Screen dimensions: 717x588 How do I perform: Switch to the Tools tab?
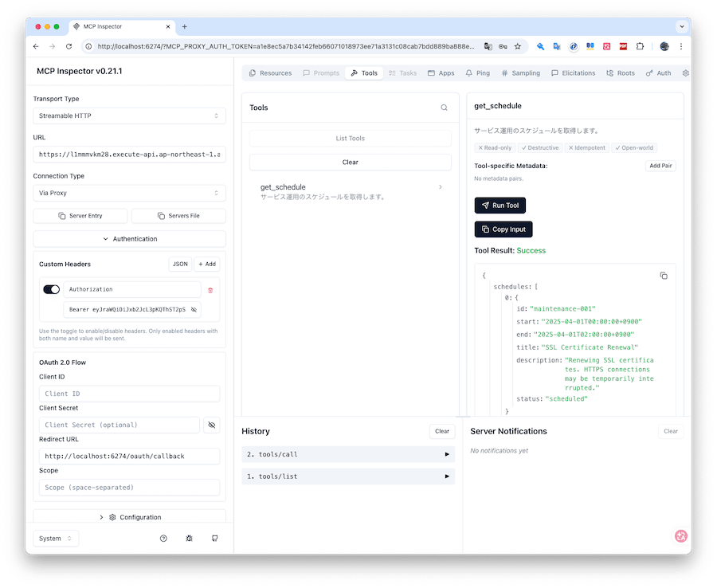pyautogui.click(x=364, y=73)
